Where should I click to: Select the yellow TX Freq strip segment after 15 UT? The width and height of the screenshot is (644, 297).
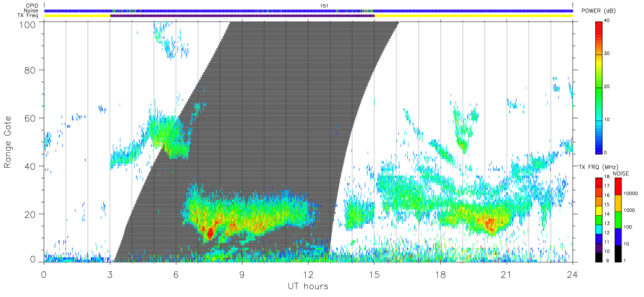pyautogui.click(x=474, y=16)
